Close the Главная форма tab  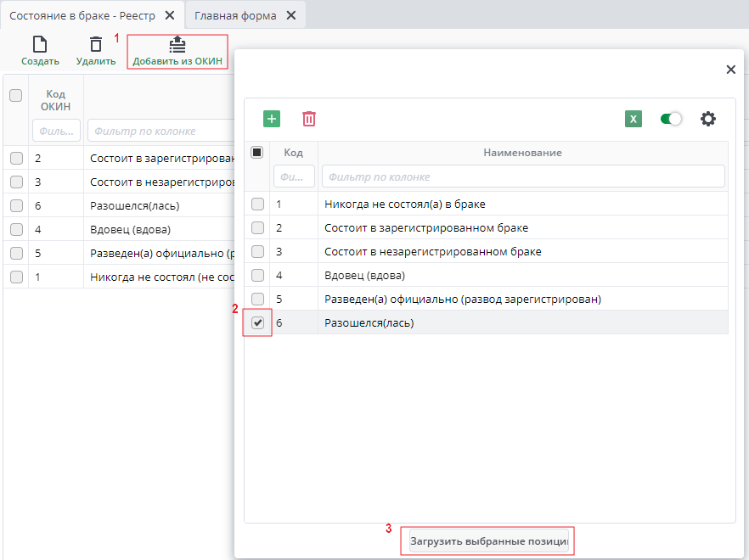point(291,15)
